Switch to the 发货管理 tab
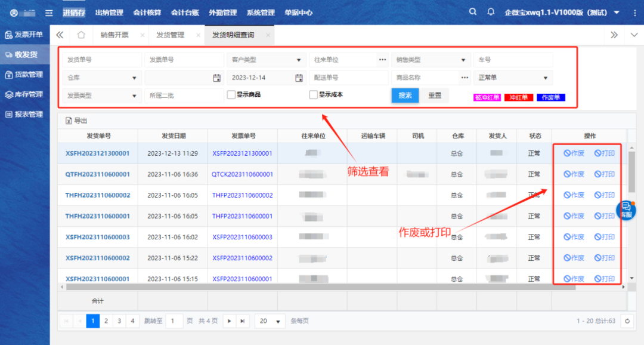 pyautogui.click(x=170, y=35)
